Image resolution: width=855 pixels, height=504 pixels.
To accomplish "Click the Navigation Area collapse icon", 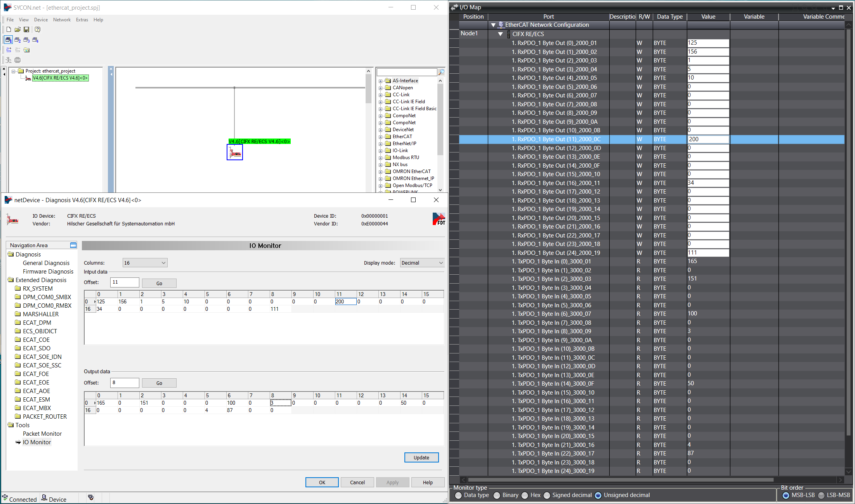I will [x=73, y=245].
